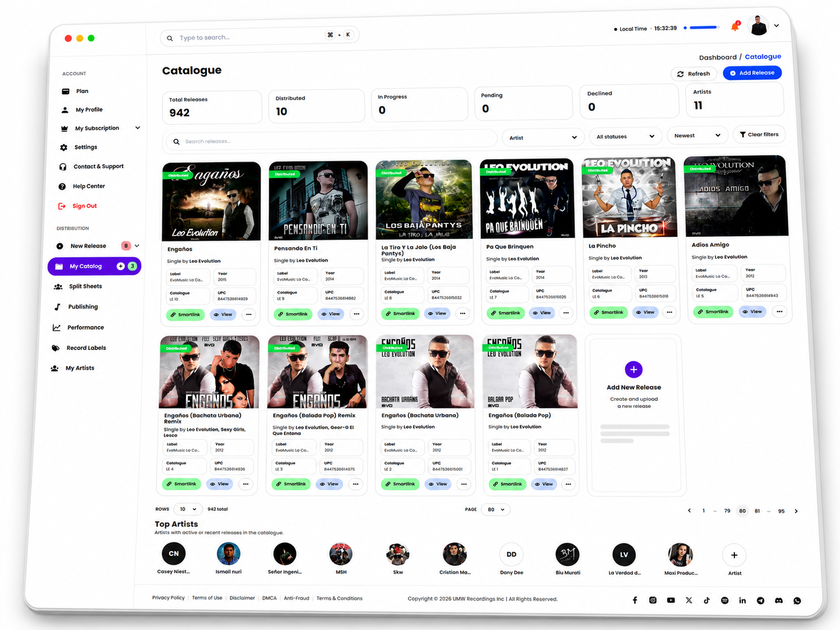Click Add Release button
The height and width of the screenshot is (630, 840).
(752, 73)
